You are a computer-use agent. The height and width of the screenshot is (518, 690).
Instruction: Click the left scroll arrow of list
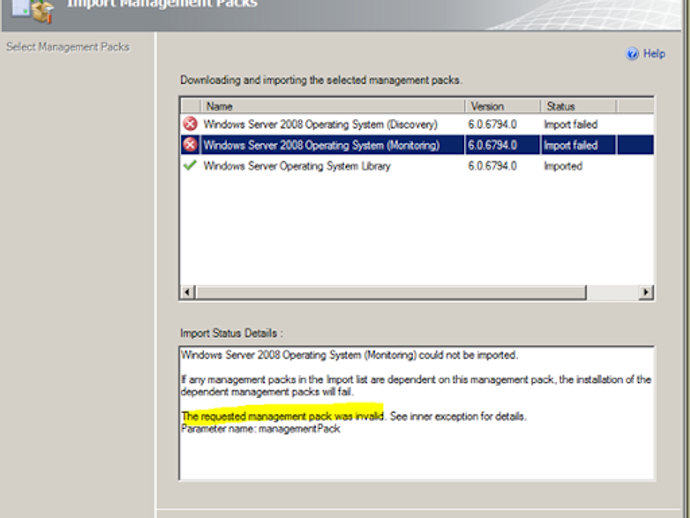(187, 292)
